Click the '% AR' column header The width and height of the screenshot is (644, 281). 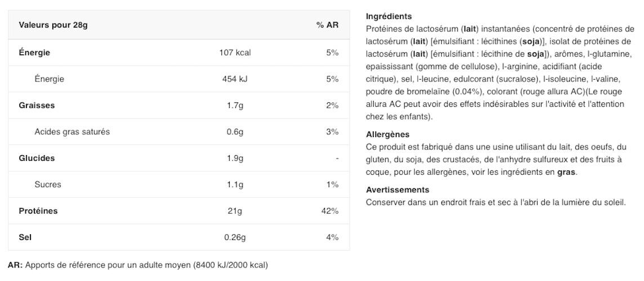327,25
